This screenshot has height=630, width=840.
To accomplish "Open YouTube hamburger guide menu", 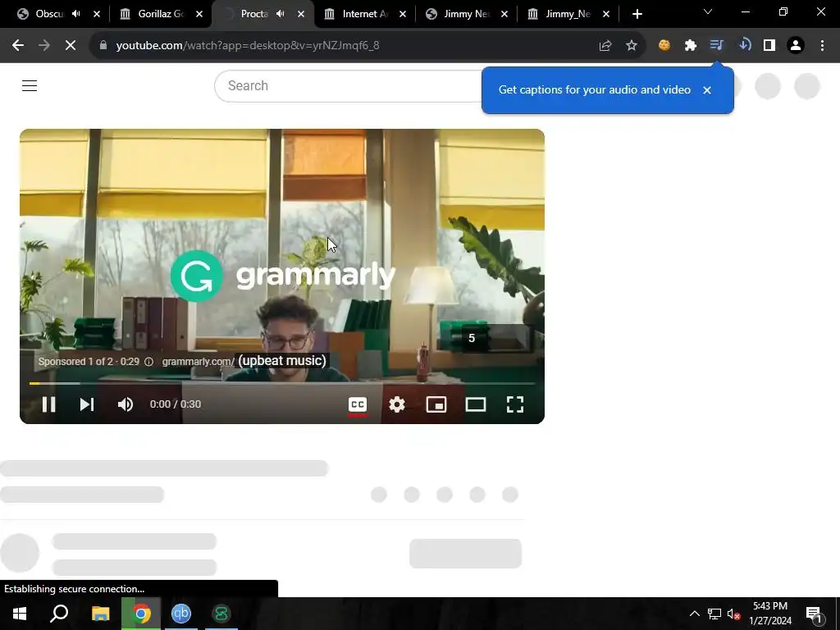I will point(30,85).
